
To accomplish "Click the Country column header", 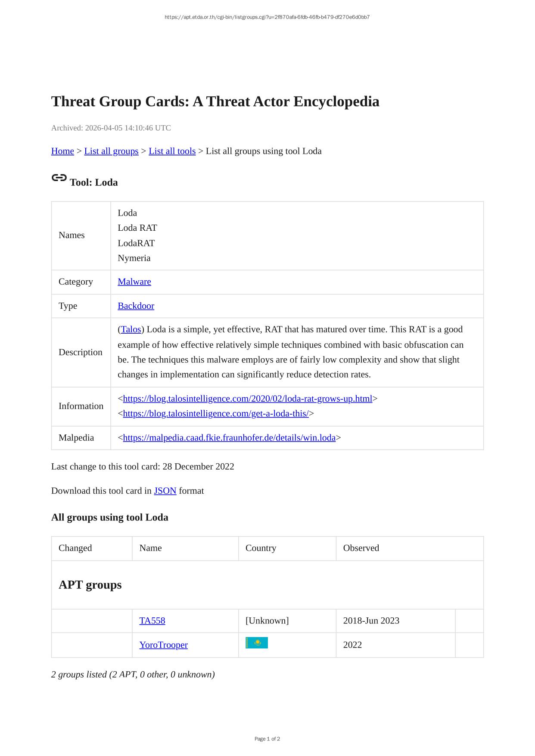I will pyautogui.click(x=261, y=548).
